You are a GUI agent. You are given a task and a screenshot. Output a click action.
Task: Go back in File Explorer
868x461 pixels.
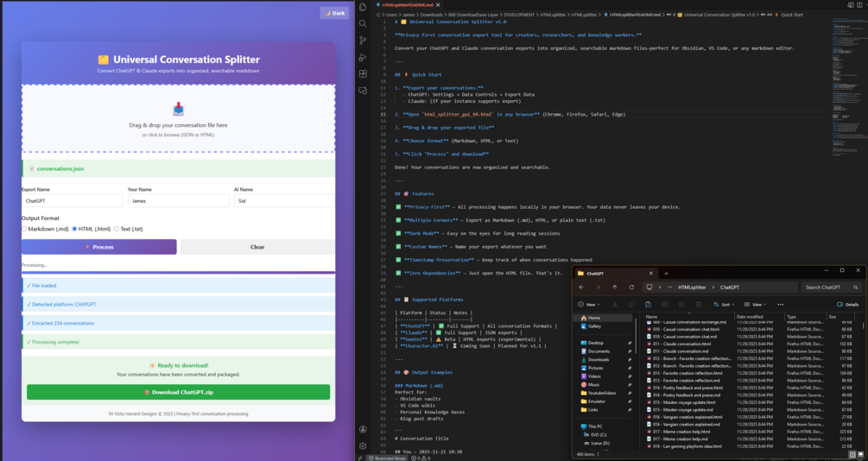[581, 287]
